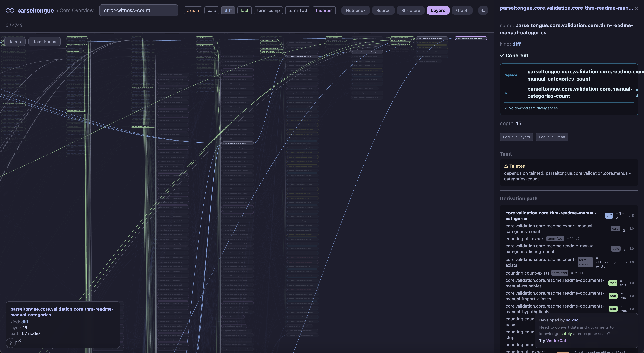Click the fact badge on manual-reusables entry
This screenshot has height=353, width=644.
(613, 283)
